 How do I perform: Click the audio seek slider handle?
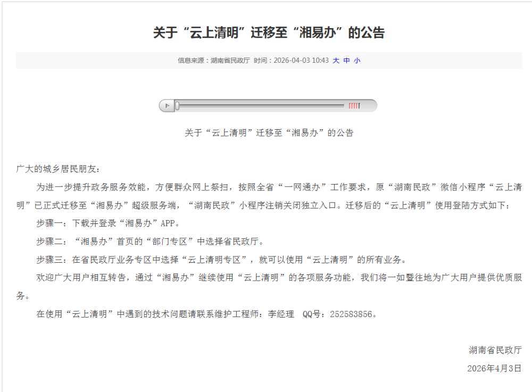pos(177,106)
